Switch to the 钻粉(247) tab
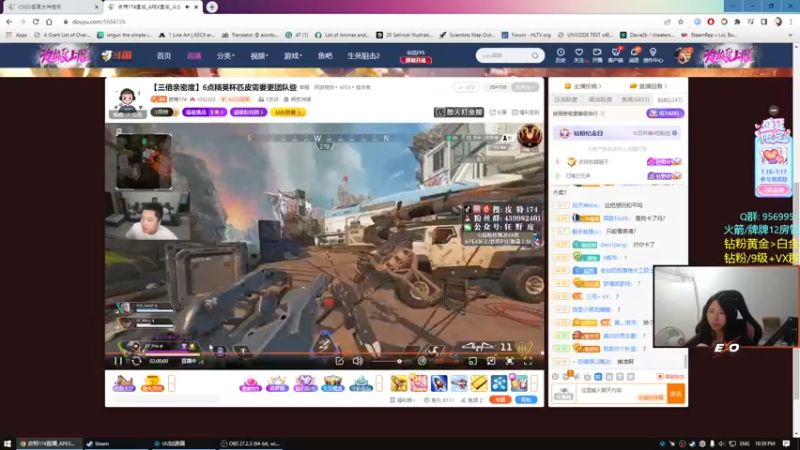Image resolution: width=800 pixels, height=450 pixels. [669, 100]
